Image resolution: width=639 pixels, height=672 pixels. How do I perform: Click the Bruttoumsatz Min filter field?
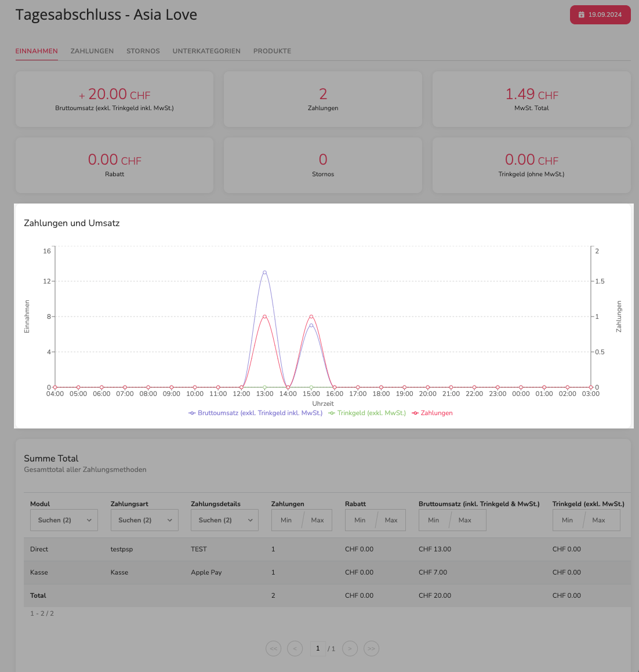(x=434, y=520)
